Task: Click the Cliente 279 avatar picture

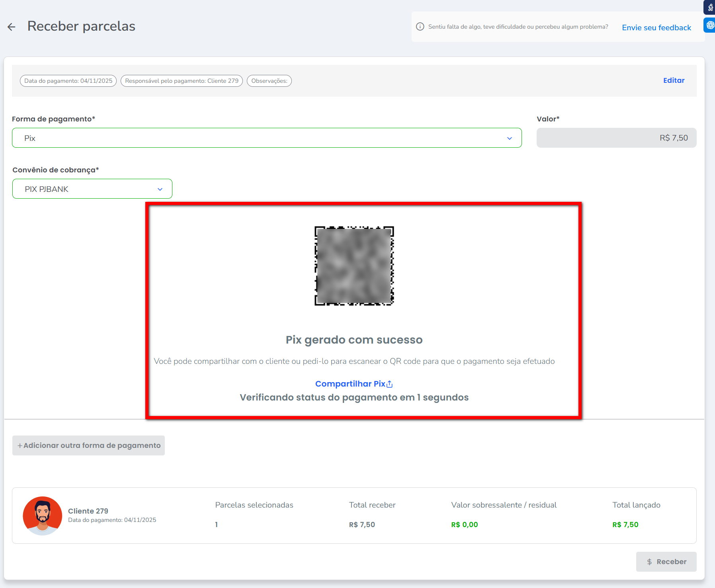Action: (43, 516)
